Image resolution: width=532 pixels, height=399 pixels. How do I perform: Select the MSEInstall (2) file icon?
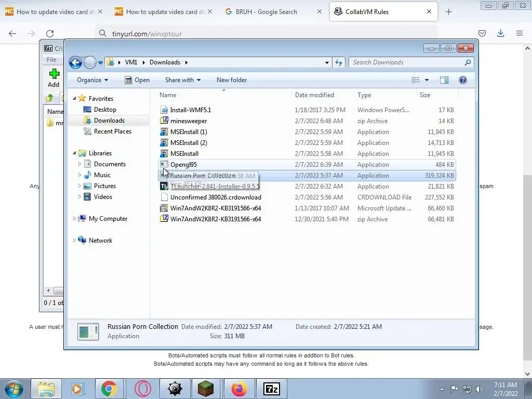pos(164,142)
